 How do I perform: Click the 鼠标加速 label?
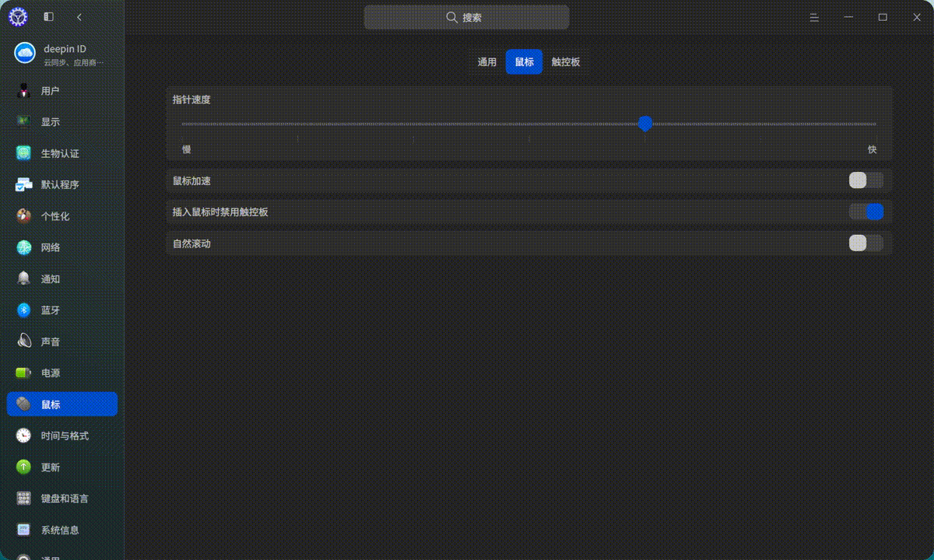pos(191,180)
